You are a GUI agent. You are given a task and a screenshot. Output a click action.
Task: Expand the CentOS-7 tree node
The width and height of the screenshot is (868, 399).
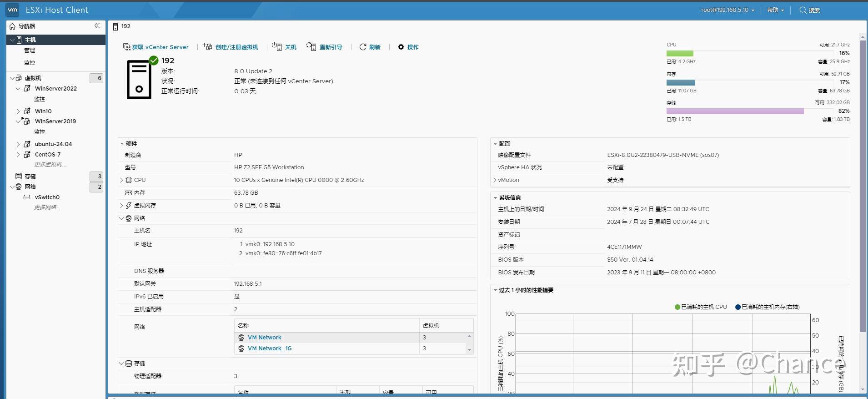[18, 154]
